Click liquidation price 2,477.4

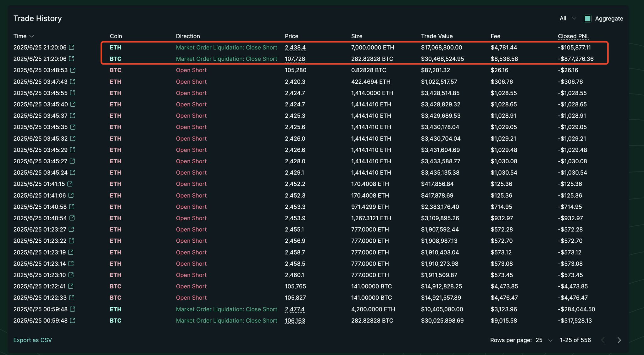[295, 309]
